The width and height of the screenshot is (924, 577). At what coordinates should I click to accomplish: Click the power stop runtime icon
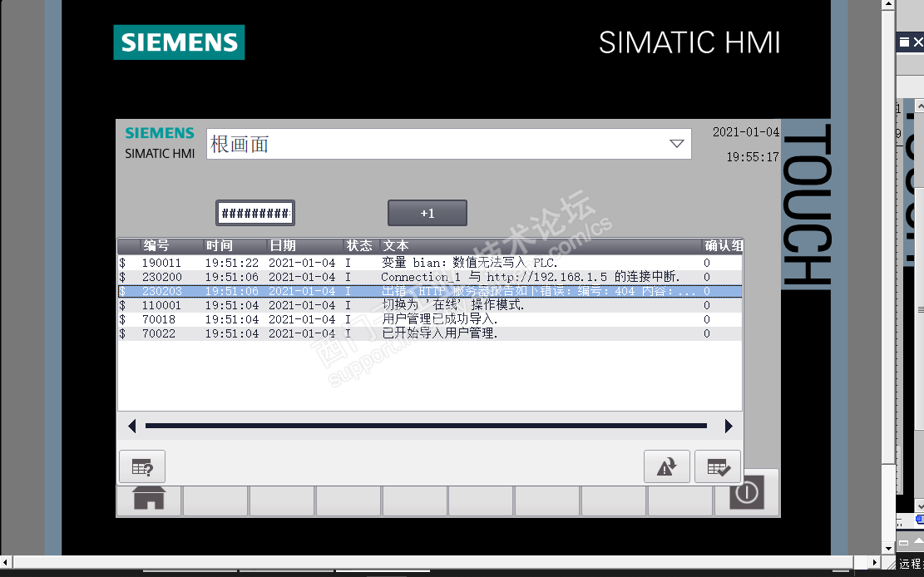(747, 493)
